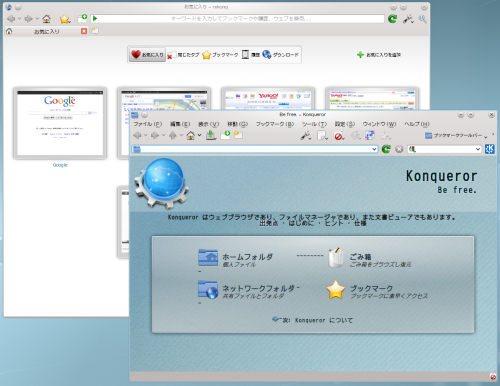Click お気に入りを追加 add favorite link
The width and height of the screenshot is (500, 386).
point(379,55)
